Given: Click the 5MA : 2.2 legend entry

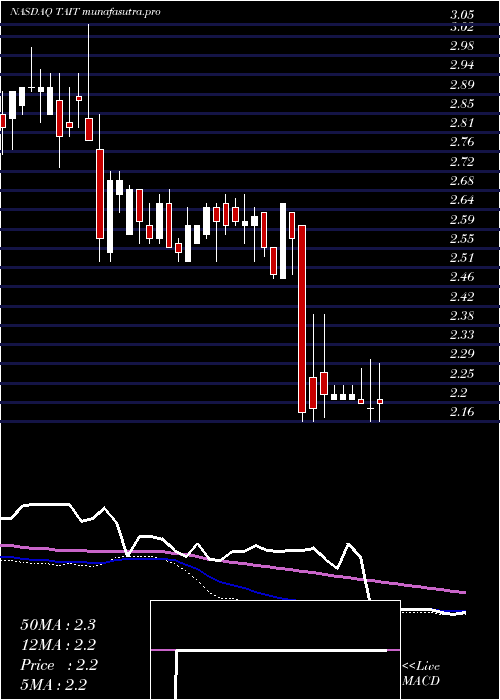Looking at the screenshot, I should coord(54,685).
